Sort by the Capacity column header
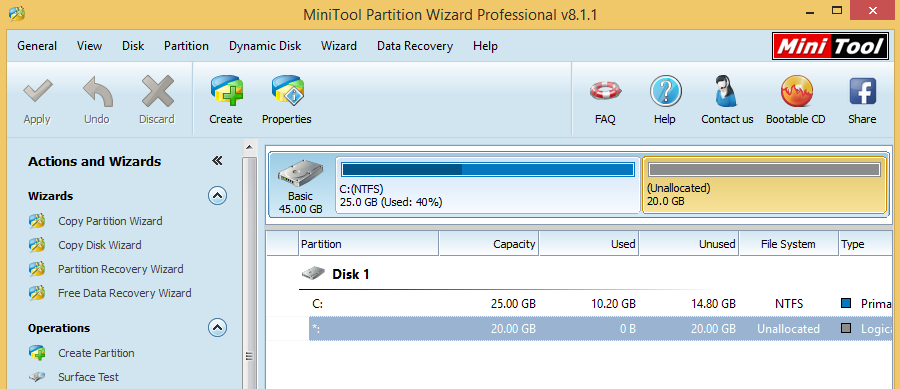Viewport: 900px width, 389px height. tap(489, 244)
